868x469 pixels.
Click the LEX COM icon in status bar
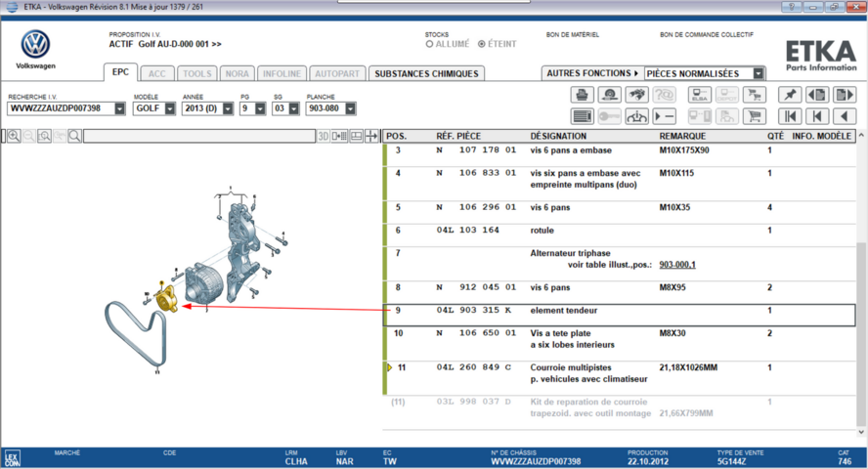pos(12,458)
